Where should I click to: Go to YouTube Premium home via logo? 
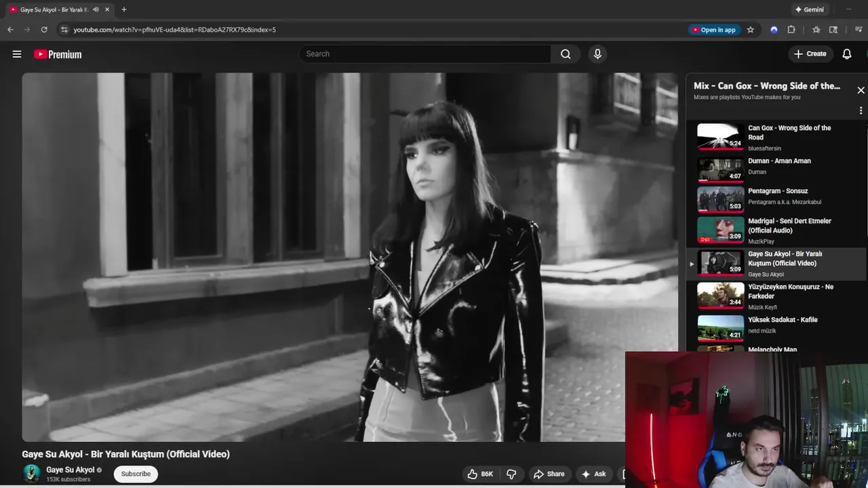pos(58,54)
